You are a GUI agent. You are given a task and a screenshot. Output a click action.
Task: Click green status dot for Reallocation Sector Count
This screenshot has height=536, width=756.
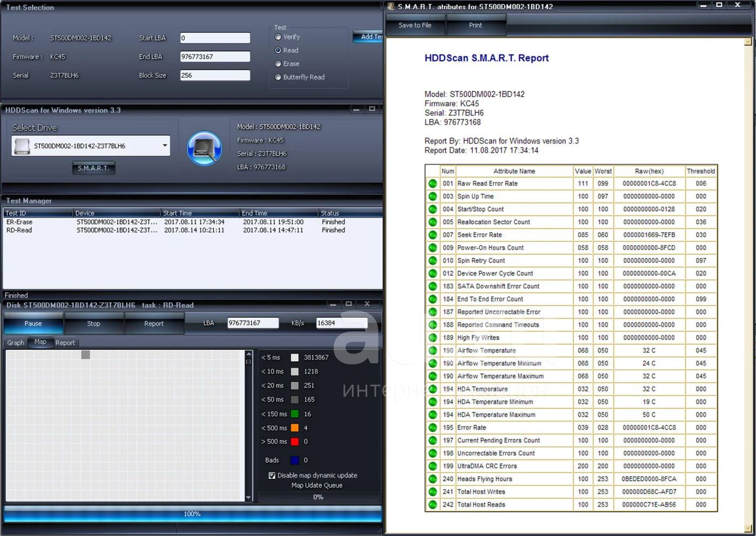[433, 222]
